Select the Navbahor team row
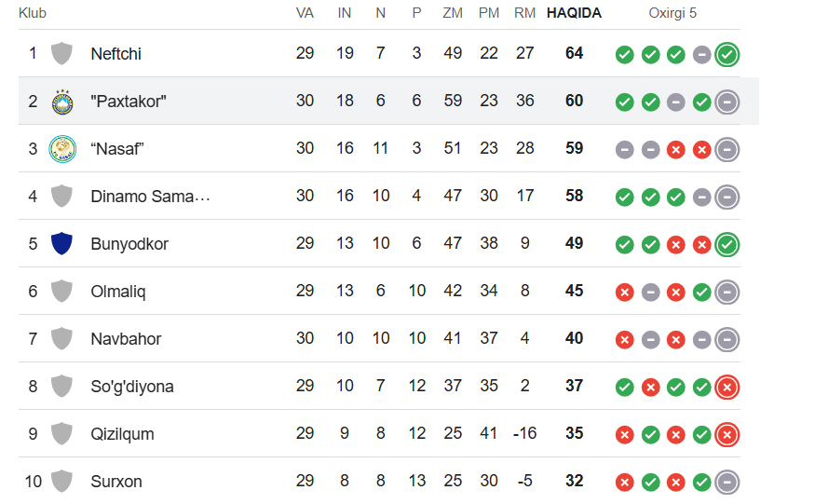This screenshot has width=815, height=504. [x=126, y=339]
